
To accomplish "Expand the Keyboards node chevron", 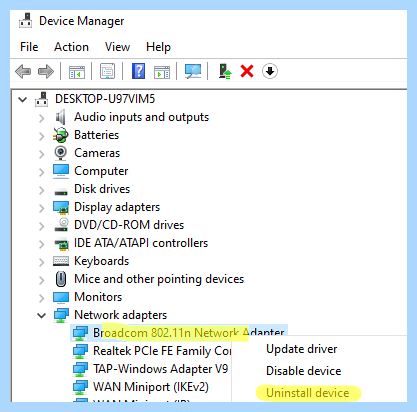I will (x=41, y=262).
